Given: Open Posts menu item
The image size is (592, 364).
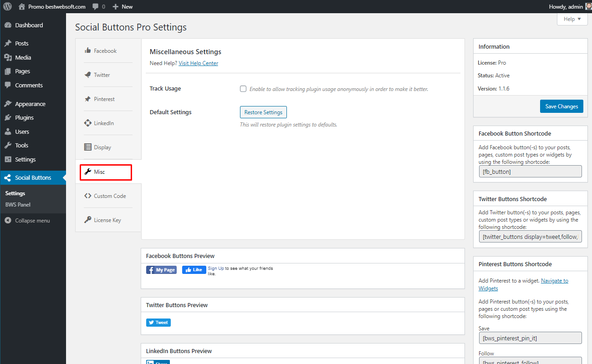Looking at the screenshot, I should 33,43.
